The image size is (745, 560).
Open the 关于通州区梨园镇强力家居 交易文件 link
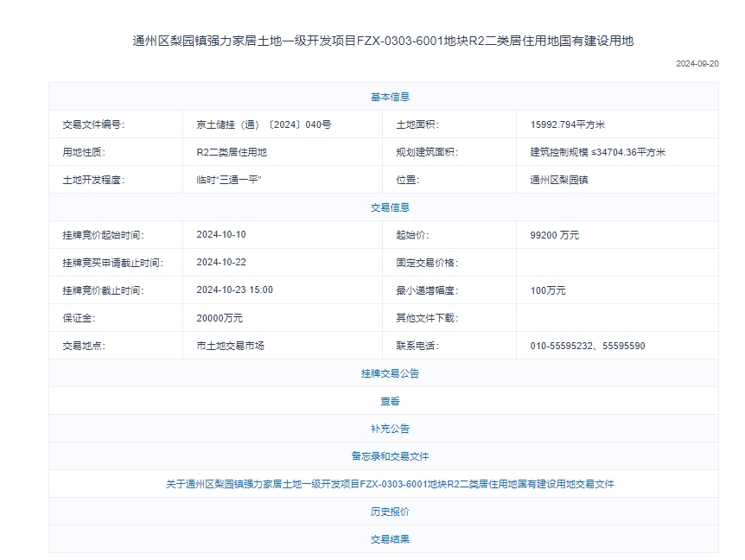point(390,484)
